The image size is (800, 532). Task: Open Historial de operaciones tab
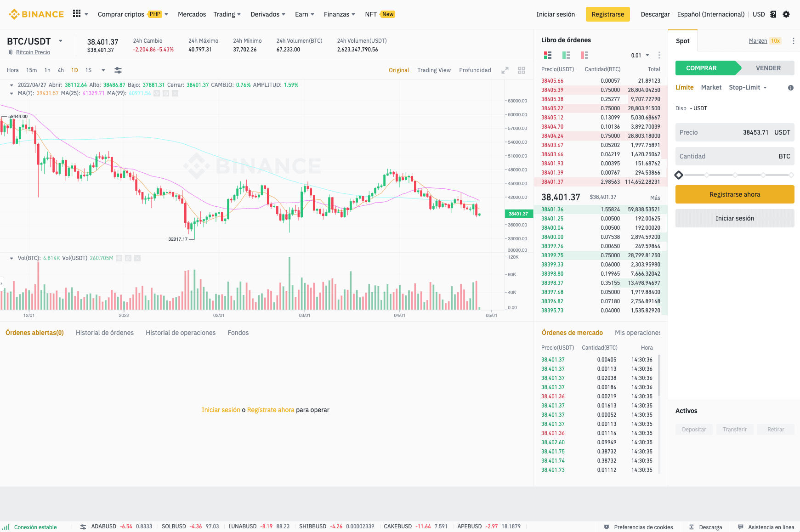point(181,333)
